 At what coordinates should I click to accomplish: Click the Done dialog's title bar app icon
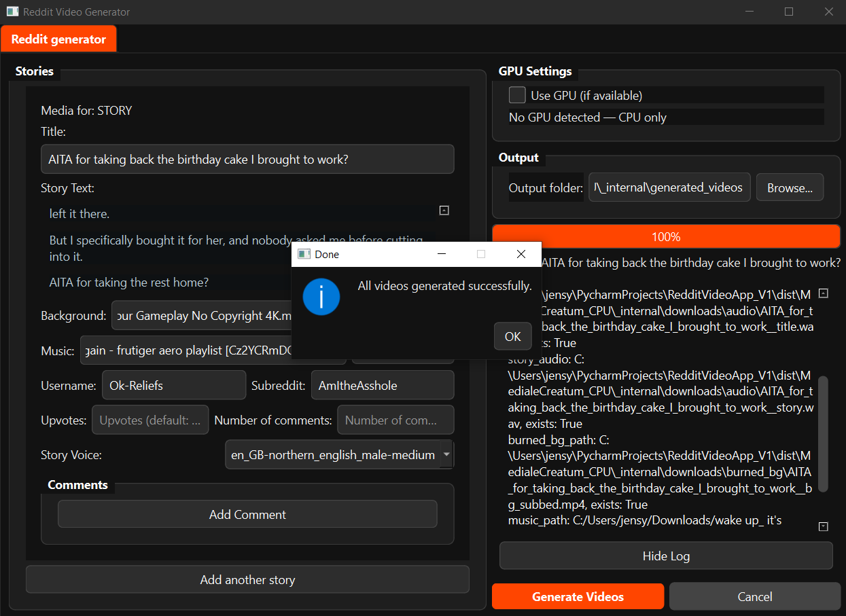tap(303, 254)
